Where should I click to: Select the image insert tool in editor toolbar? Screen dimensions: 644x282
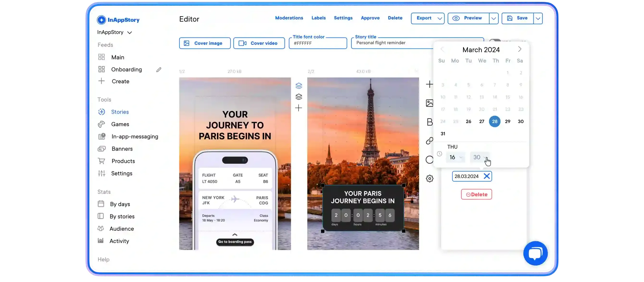coord(429,103)
